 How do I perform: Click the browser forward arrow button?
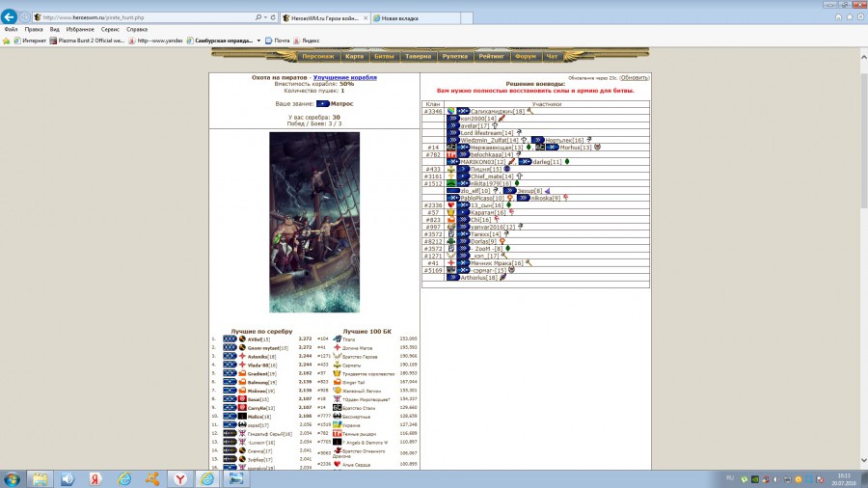click(x=25, y=17)
